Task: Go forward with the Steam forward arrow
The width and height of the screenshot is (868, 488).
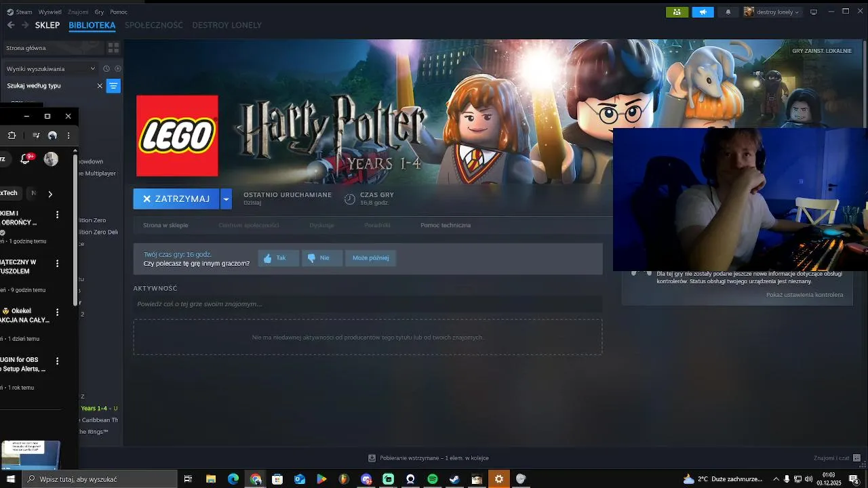Action: [25, 25]
